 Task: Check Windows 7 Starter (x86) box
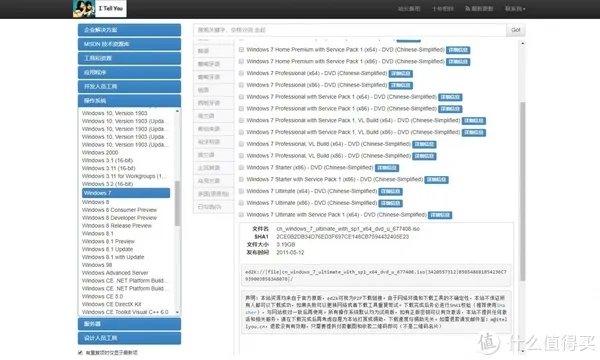(x=241, y=168)
